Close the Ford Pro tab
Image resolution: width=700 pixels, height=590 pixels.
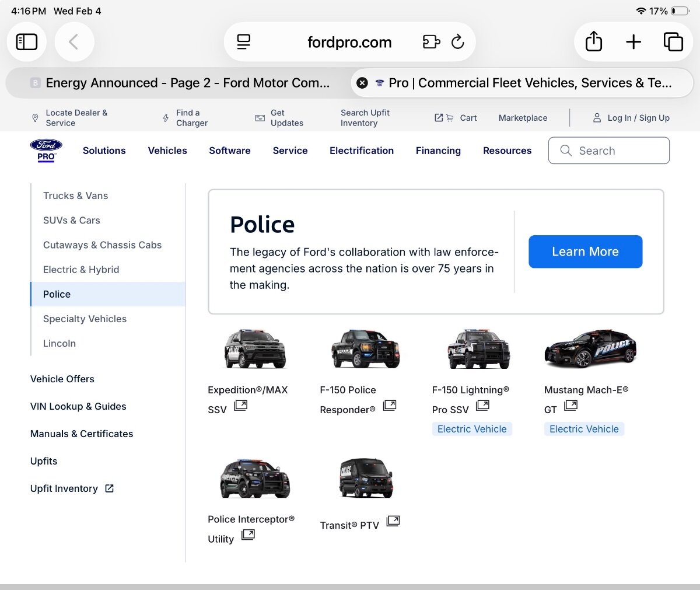click(x=362, y=83)
